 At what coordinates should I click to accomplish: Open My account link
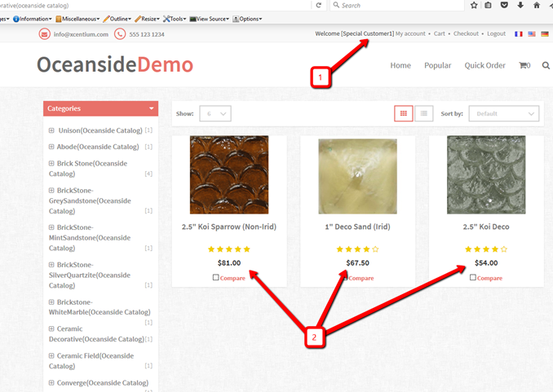pos(410,33)
